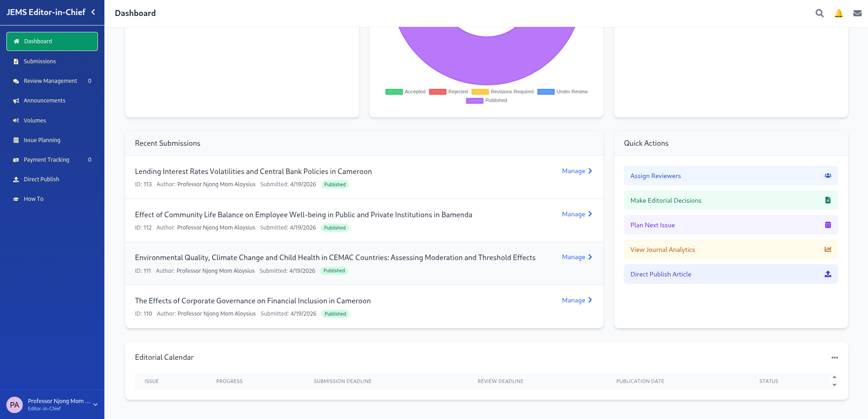Expand the user profile dropdown chevron
This screenshot has width=868, height=419.
pos(96,404)
